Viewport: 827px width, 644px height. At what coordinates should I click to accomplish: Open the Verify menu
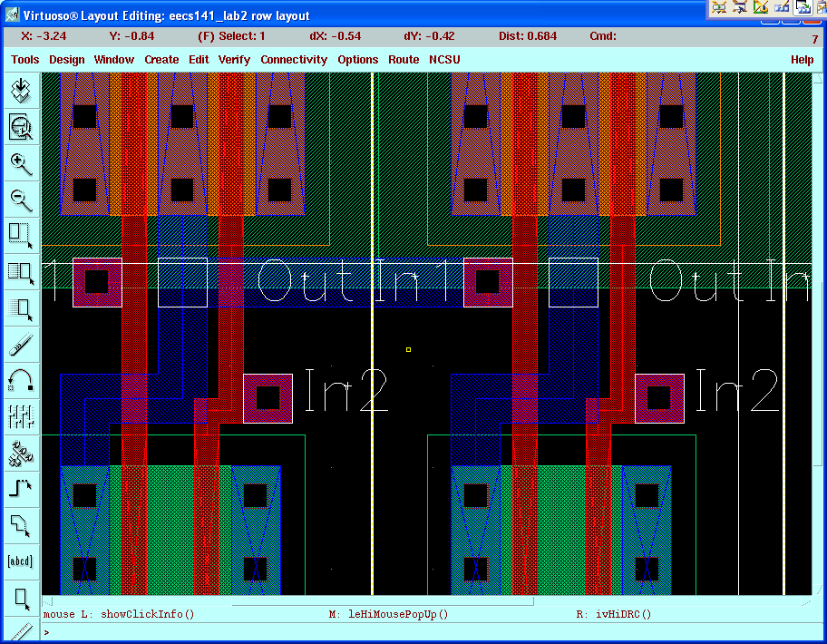[x=234, y=60]
